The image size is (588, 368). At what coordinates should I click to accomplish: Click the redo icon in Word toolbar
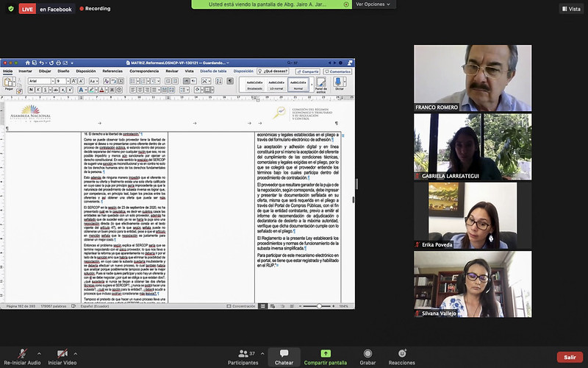click(x=51, y=63)
